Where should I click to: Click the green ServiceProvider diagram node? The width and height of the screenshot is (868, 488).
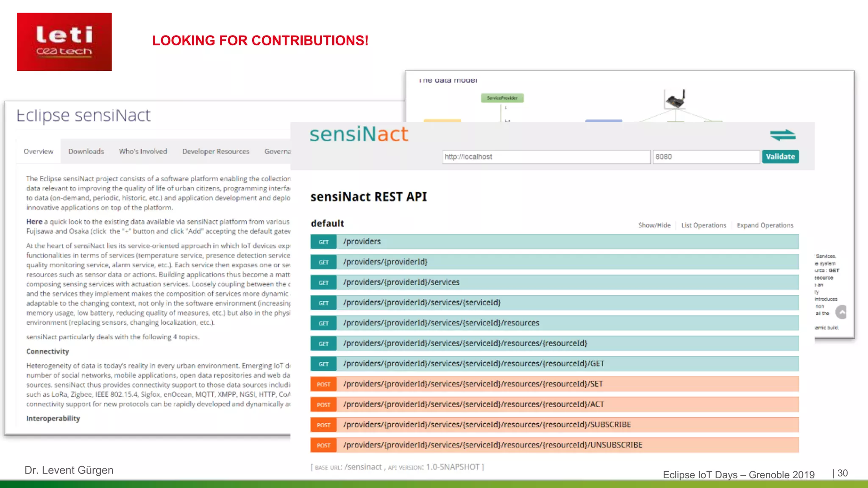click(502, 98)
